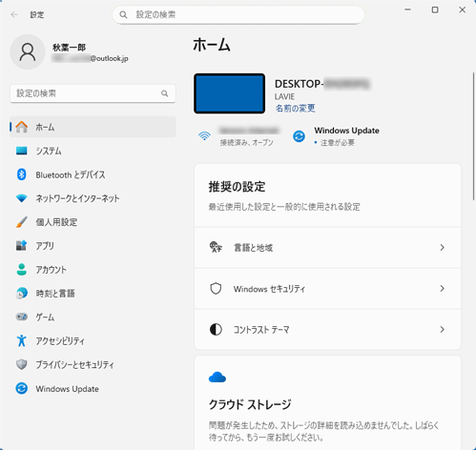Click the vertical scrollbar at right edge

[473, 136]
